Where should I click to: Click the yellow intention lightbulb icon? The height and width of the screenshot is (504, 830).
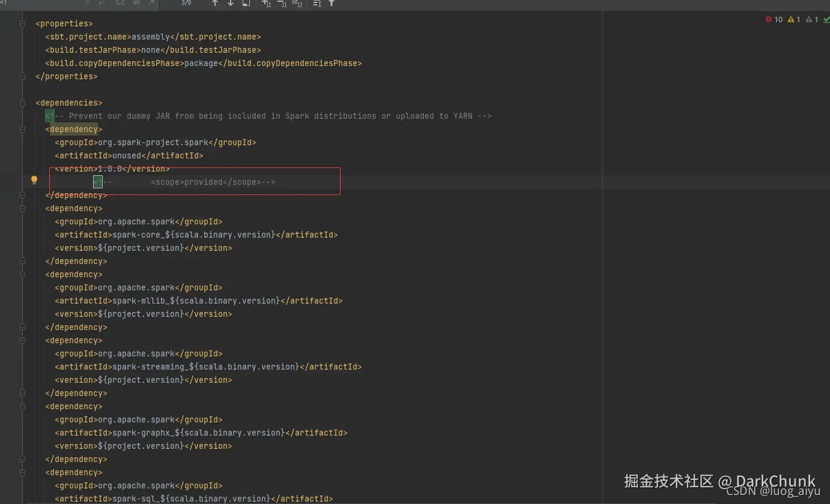pos(34,179)
